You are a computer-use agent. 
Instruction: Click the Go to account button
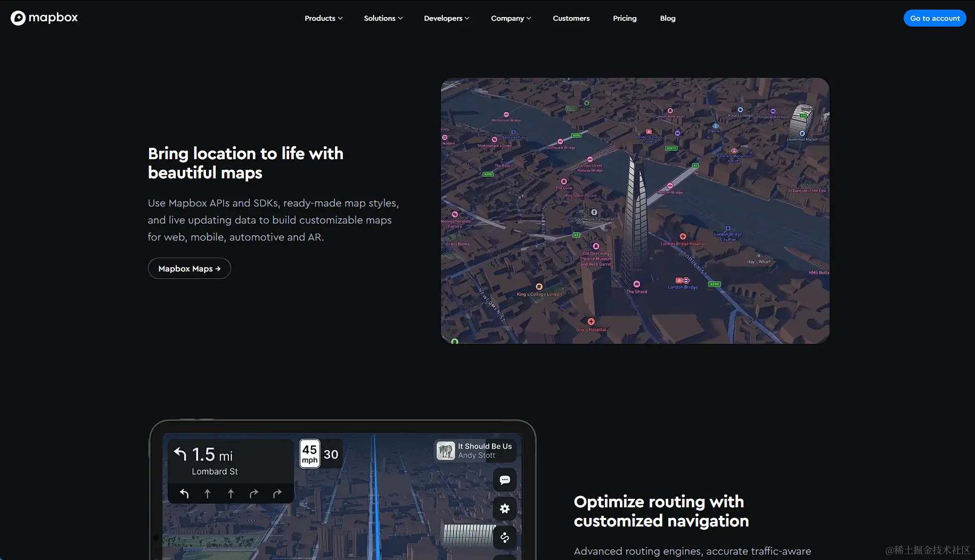(x=935, y=18)
